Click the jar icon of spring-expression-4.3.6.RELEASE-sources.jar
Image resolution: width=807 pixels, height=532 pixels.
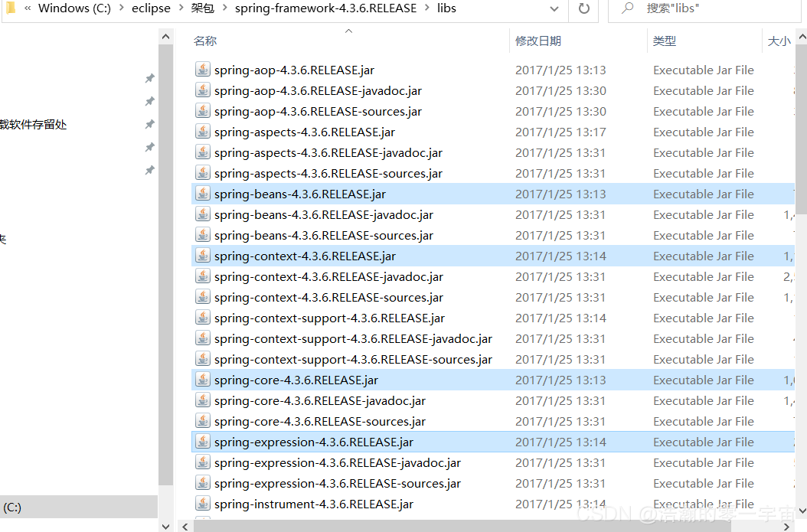click(x=203, y=482)
